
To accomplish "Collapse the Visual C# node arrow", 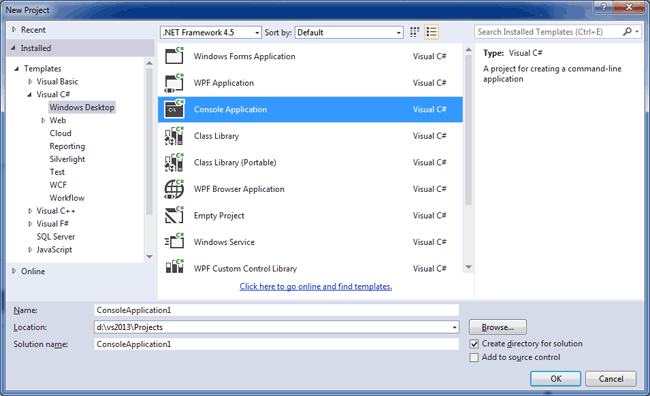I will click(29, 95).
